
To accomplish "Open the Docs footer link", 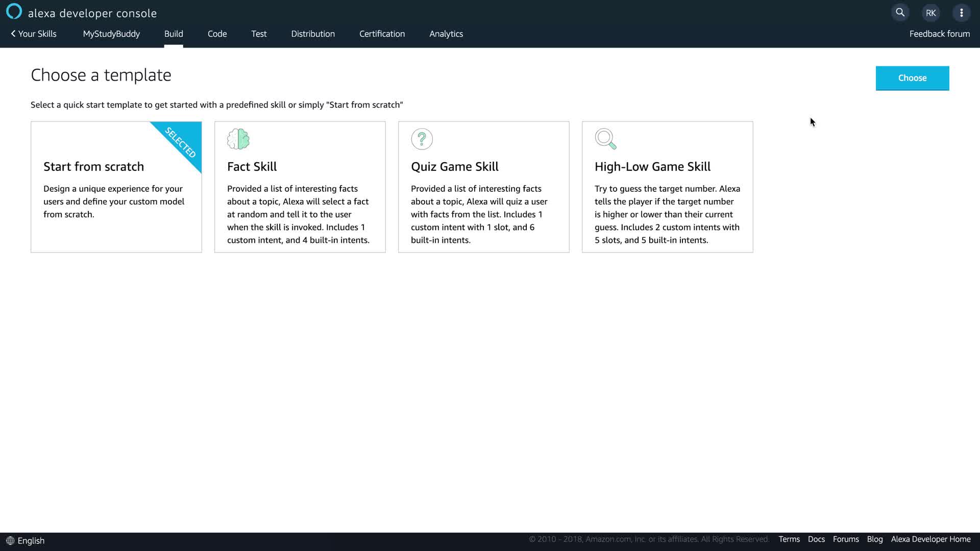I will point(816,539).
